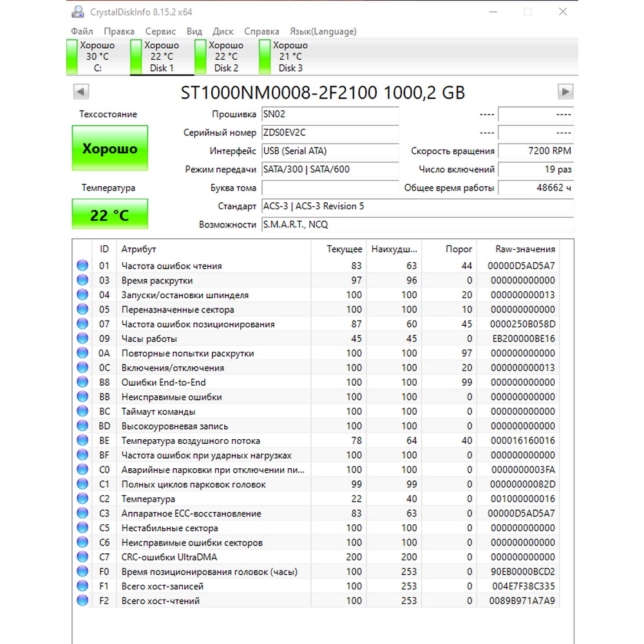Click the Raw-значения column header
Image resolution: width=644 pixels, height=644 pixels.
pyautogui.click(x=525, y=249)
